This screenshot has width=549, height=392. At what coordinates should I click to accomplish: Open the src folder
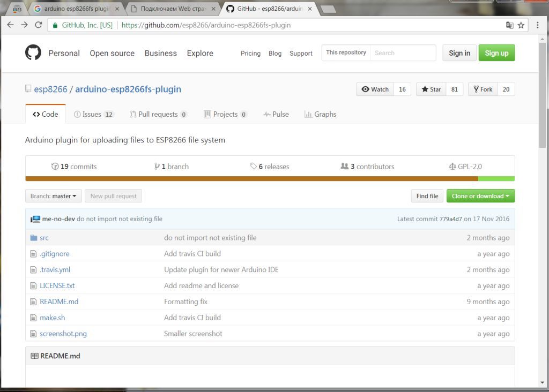44,238
